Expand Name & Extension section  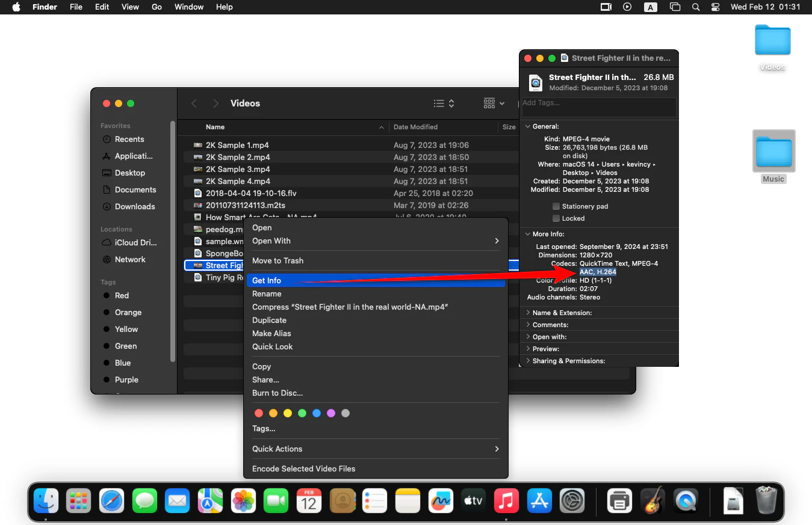528,313
